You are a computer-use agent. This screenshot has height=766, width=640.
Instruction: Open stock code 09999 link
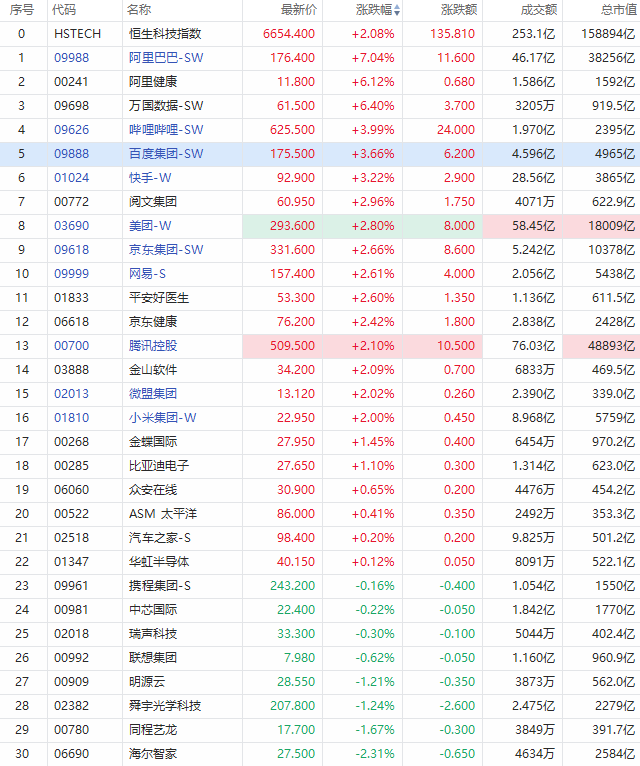(x=71, y=274)
